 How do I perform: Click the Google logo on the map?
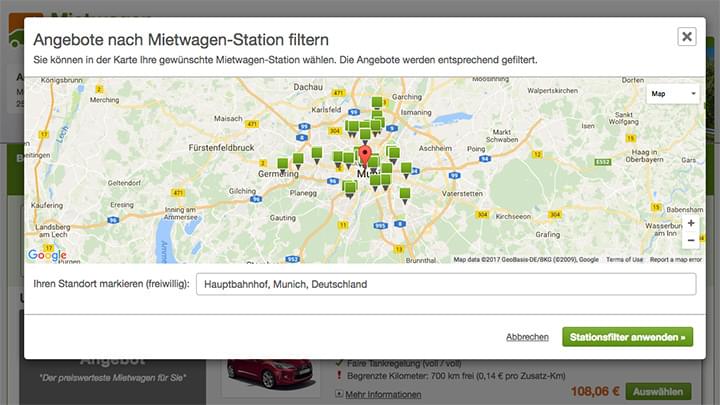click(x=47, y=255)
